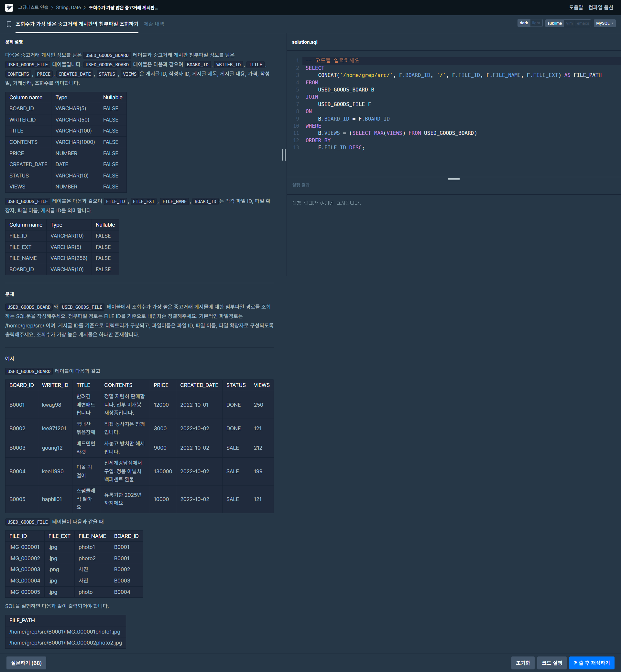Bookmark this problem with bookmark icon
Screen dimensions: 621x672
pyautogui.click(x=9, y=24)
